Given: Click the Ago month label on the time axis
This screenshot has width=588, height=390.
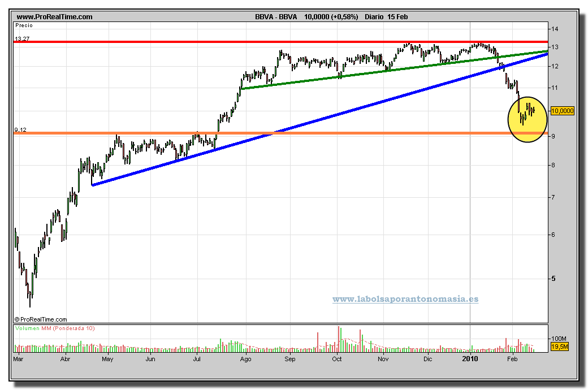Looking at the screenshot, I should [245, 359].
